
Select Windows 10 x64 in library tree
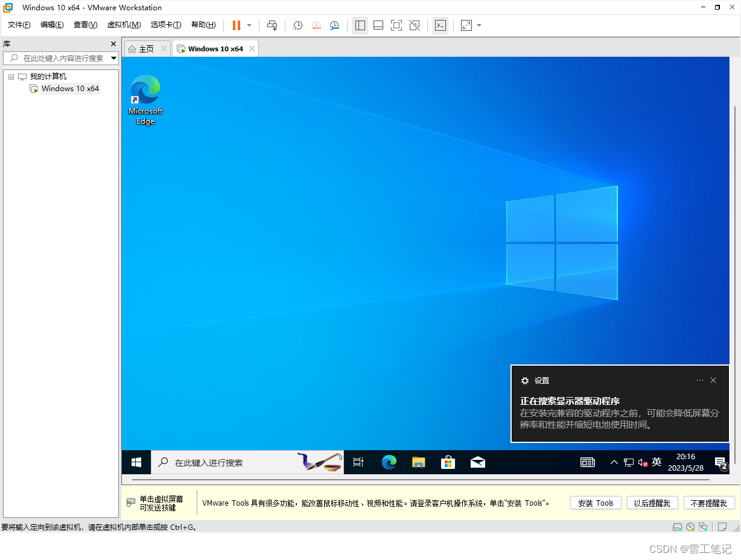pyautogui.click(x=69, y=89)
